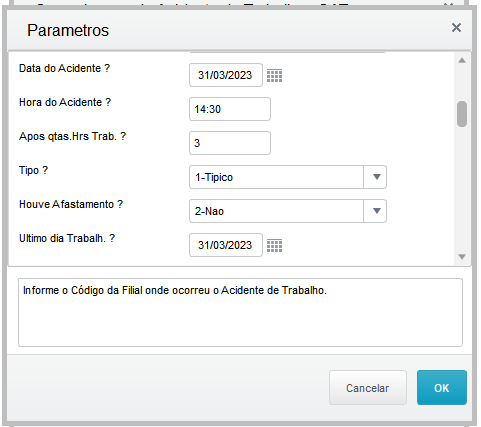Focus the Ultimo dia Trabalh. date field
Viewport: 481px width, 427px height.
pyautogui.click(x=226, y=245)
